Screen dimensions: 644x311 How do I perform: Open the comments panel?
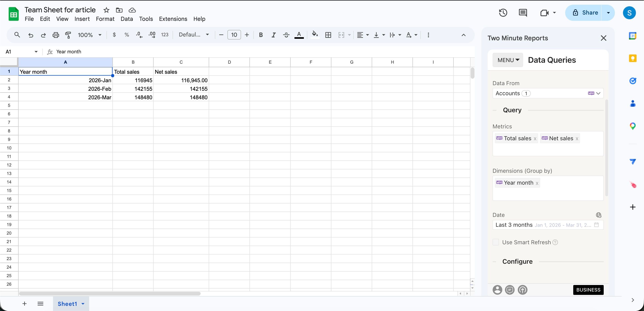522,13
